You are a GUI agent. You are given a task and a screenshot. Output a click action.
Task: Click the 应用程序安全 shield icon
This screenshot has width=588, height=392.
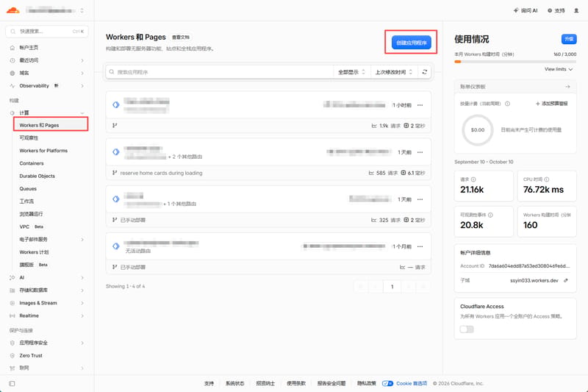click(12, 343)
